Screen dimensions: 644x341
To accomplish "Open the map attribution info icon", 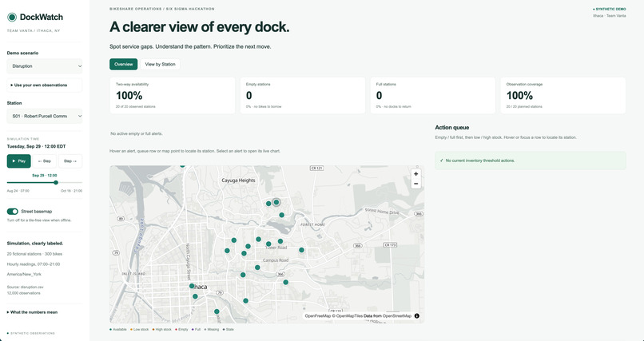I will [x=417, y=316].
